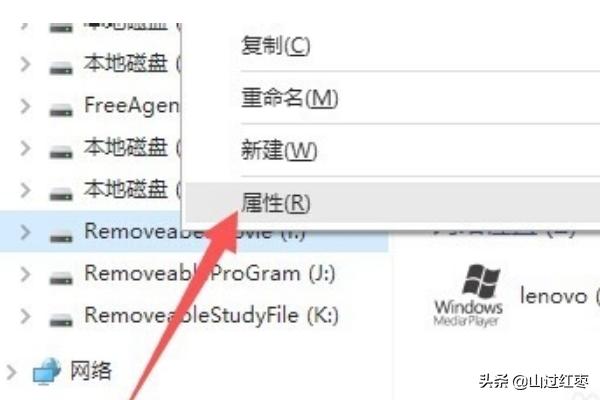Screen dimensions: 600x400
Task: Expand the RemoveableProGram (J:) node arrow
Action: [x=25, y=274]
